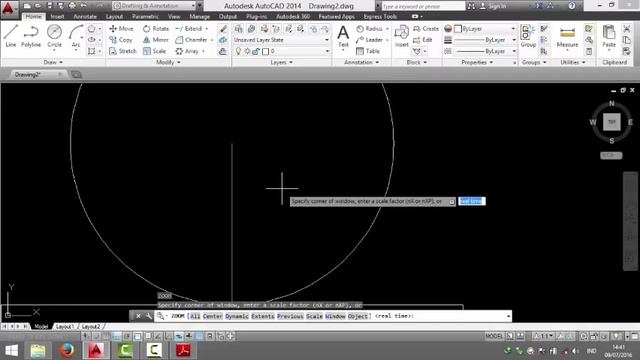Click the layer 0 color swatch
Image resolution: width=640 pixels, height=360 pixels.
pos(265,51)
